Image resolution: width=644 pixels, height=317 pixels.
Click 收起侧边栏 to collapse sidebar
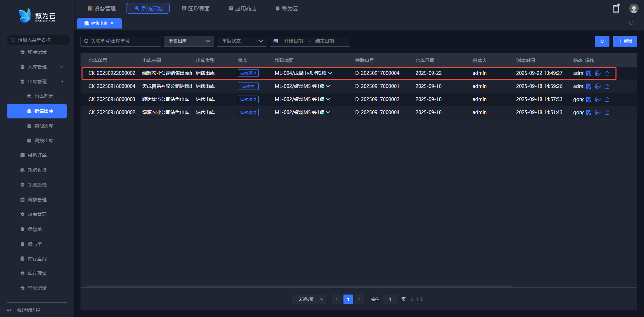tap(28, 310)
